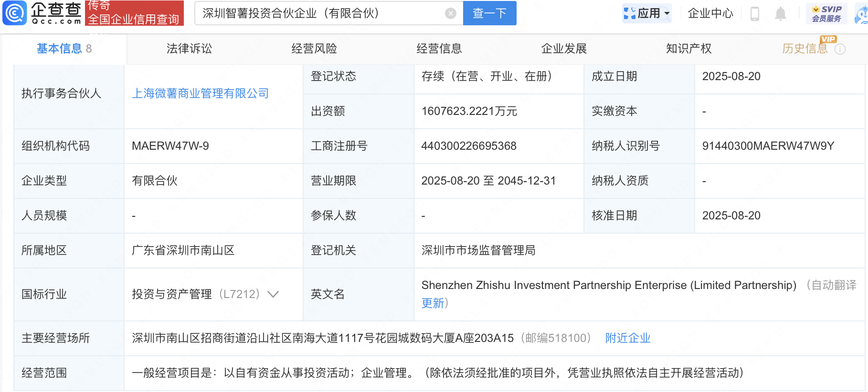
Task: Open the 历史信息 VIP tab
Action: (804, 49)
